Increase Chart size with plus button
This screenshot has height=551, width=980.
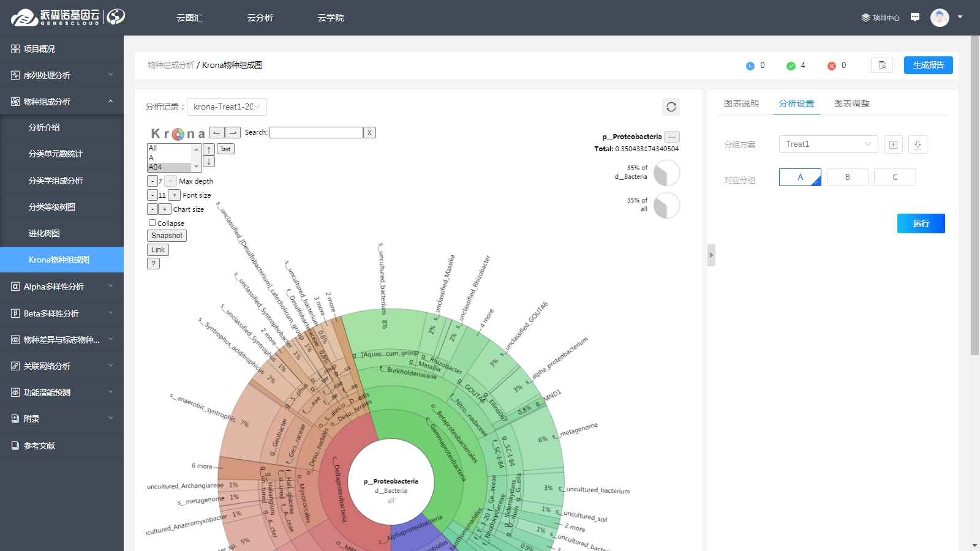[164, 209]
